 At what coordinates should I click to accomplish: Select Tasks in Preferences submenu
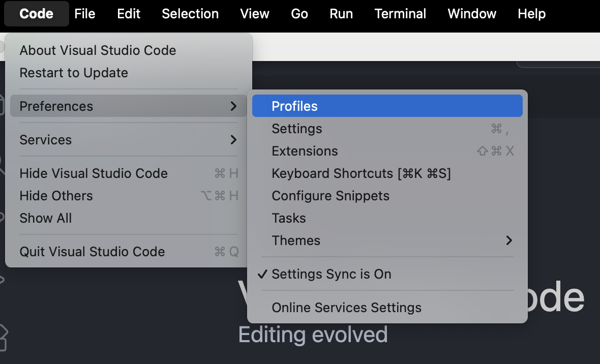pos(387,218)
